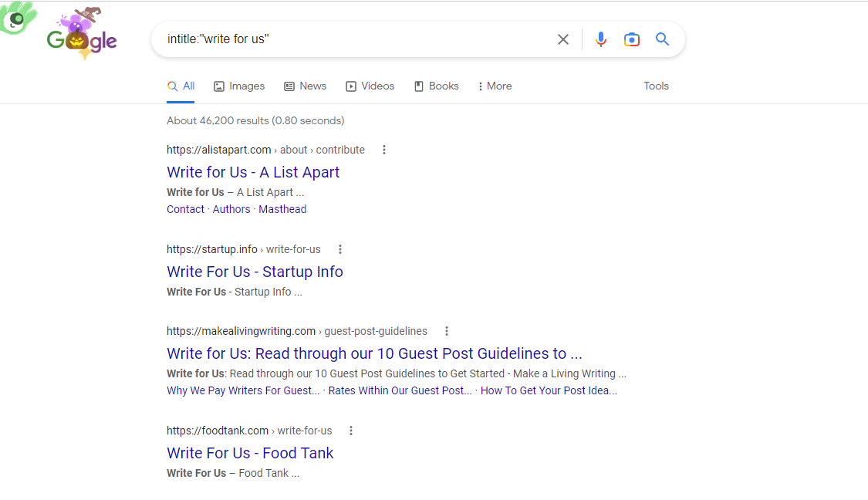The height and width of the screenshot is (500, 868).
Task: Open search by image camera icon
Action: click(632, 39)
